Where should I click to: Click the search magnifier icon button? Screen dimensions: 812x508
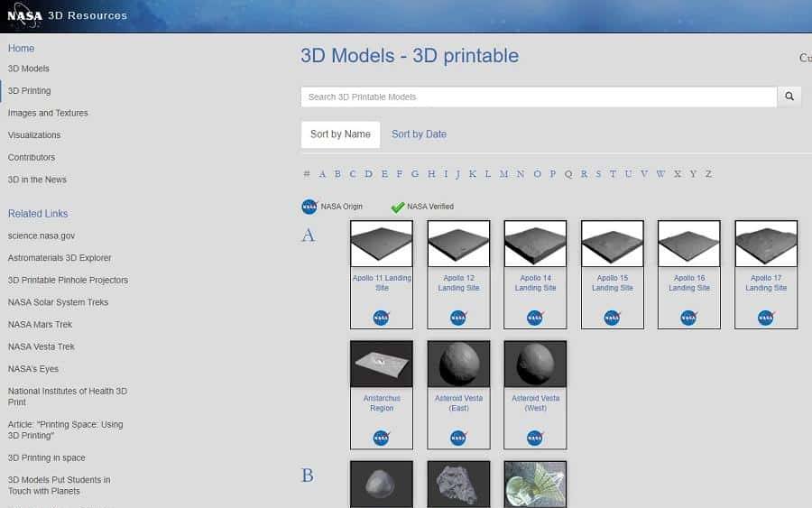[789, 97]
